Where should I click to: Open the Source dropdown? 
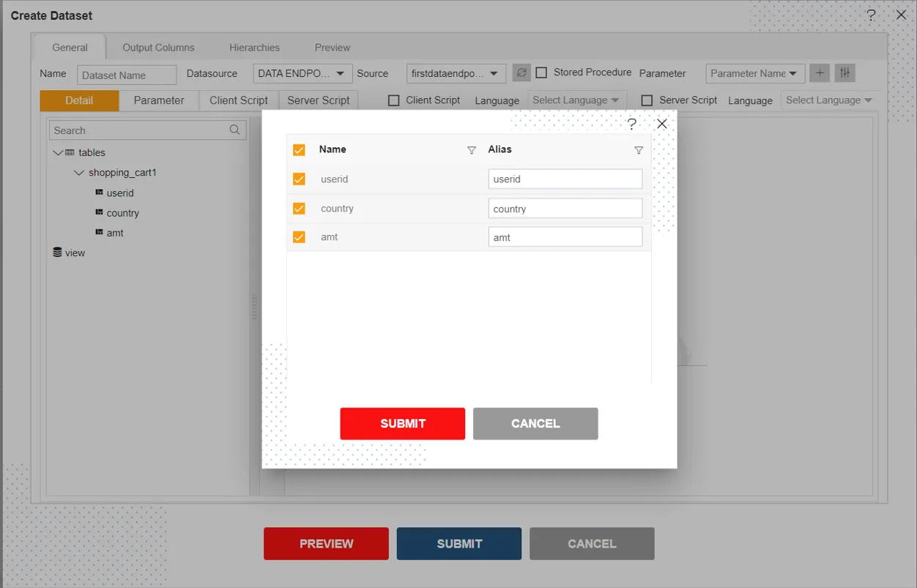456,73
